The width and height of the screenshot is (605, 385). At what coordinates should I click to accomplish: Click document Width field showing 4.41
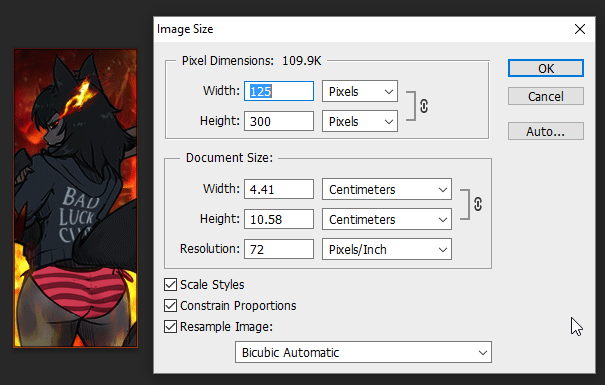[279, 189]
